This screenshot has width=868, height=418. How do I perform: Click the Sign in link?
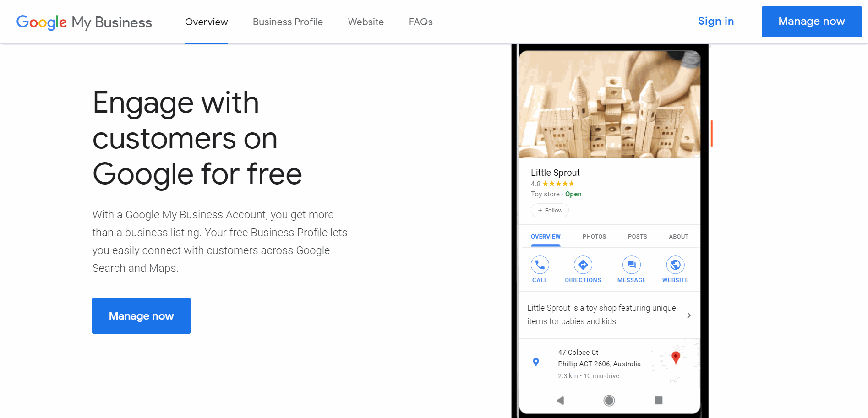[x=715, y=22]
